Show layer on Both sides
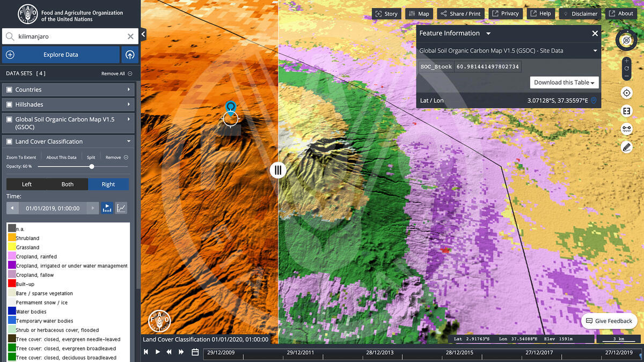 tap(68, 184)
